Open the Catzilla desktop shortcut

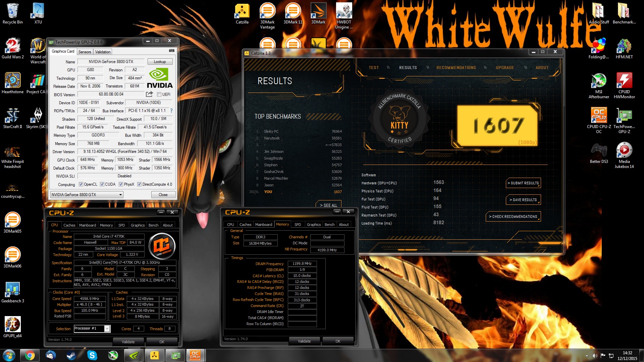[242, 14]
